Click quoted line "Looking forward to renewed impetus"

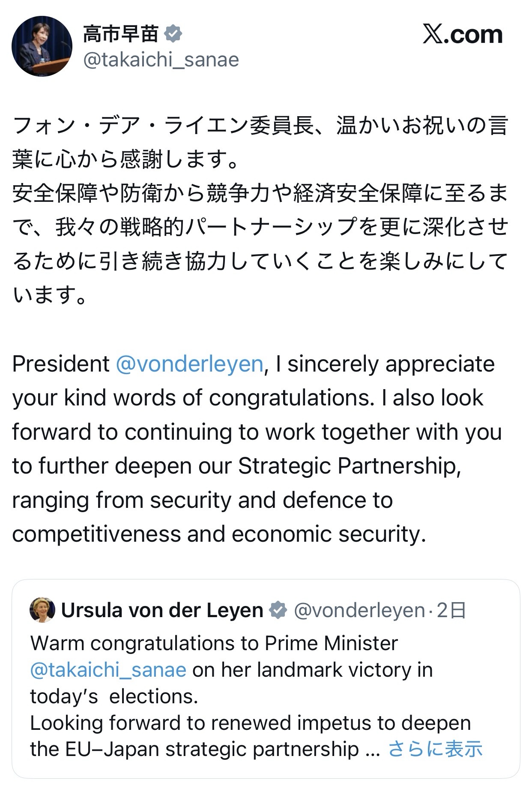[x=250, y=723]
